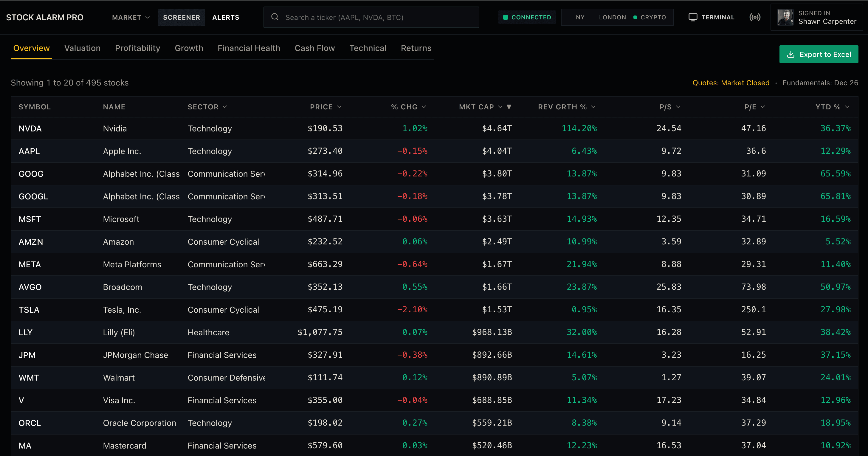Click Walmart's 1.27 P/S value
Image resolution: width=868 pixels, height=456 pixels.
point(671,378)
